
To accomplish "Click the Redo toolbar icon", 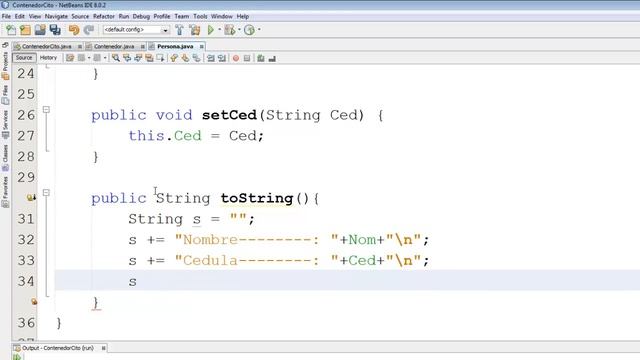I will click(88, 30).
